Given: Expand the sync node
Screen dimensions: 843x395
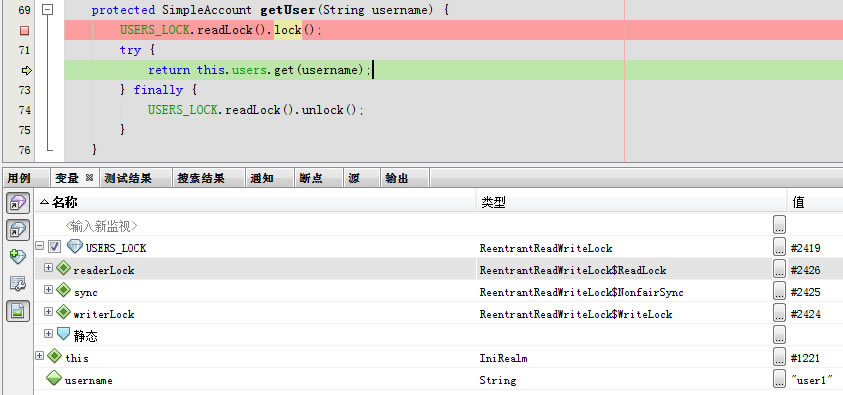Looking at the screenshot, I should 48,289.
